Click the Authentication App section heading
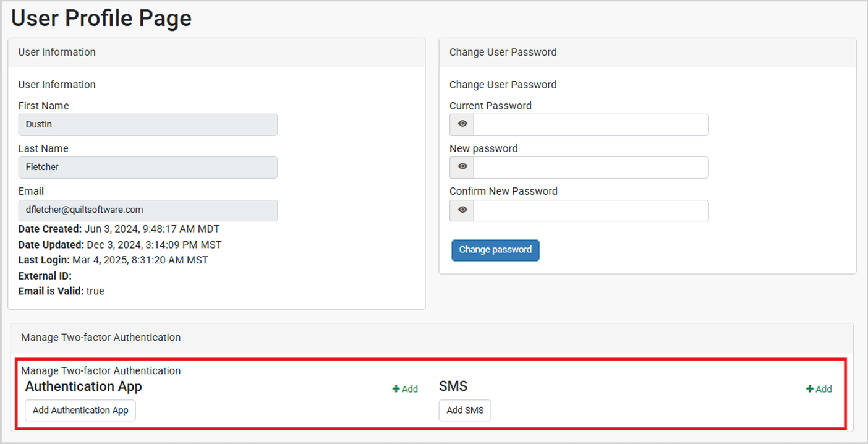This screenshot has height=444, width=868. pyautogui.click(x=83, y=386)
